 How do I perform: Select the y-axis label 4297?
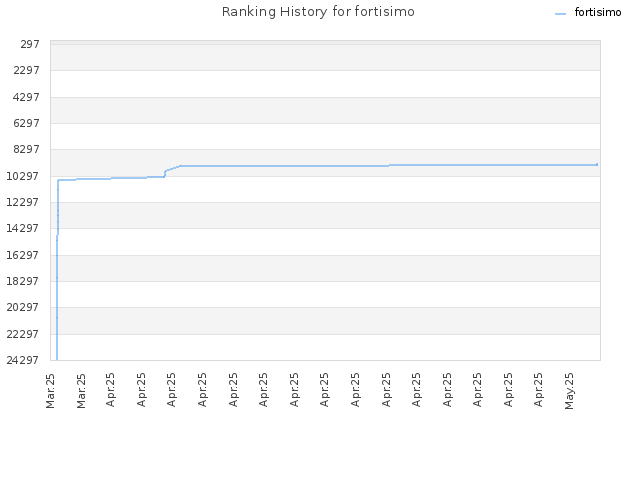coord(27,97)
